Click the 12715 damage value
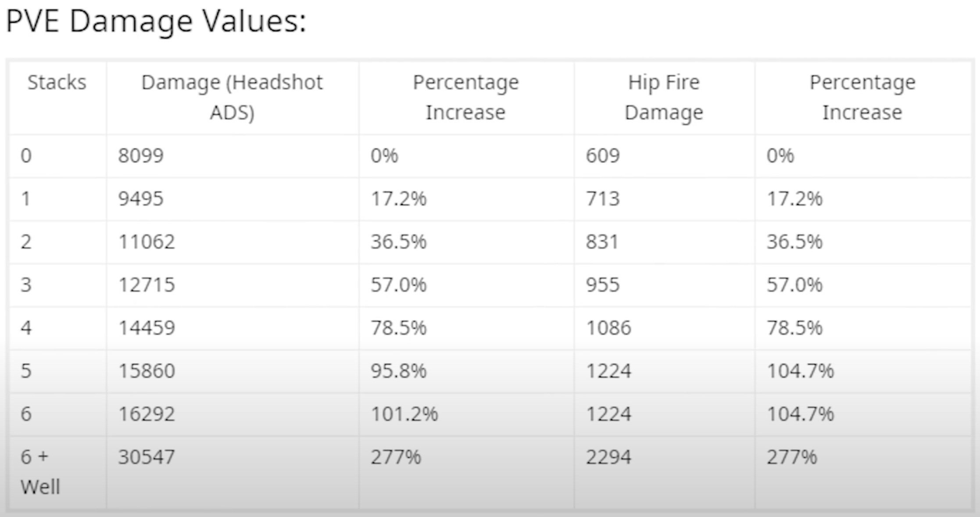 click(147, 285)
